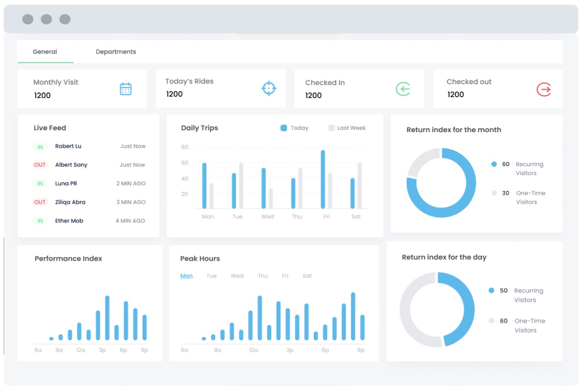Image resolution: width=582 pixels, height=392 pixels.
Task: Click the 4 MIN AGO timestamp
Action: click(x=130, y=221)
